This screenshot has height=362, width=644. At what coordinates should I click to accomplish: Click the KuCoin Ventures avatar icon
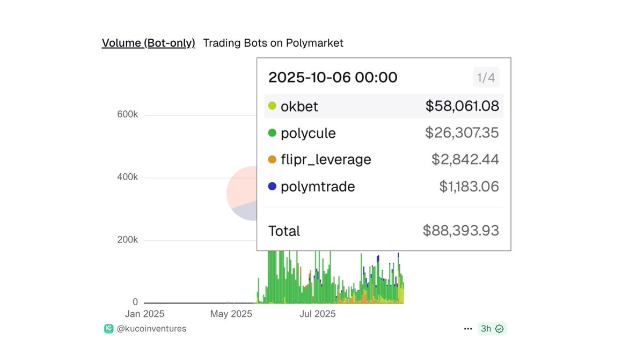[x=109, y=328]
